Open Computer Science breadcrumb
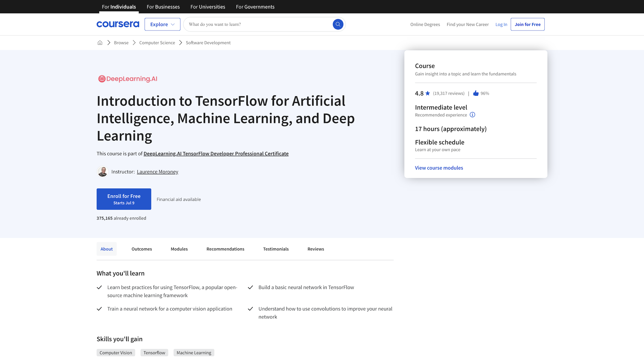The height and width of the screenshot is (362, 644). [157, 43]
